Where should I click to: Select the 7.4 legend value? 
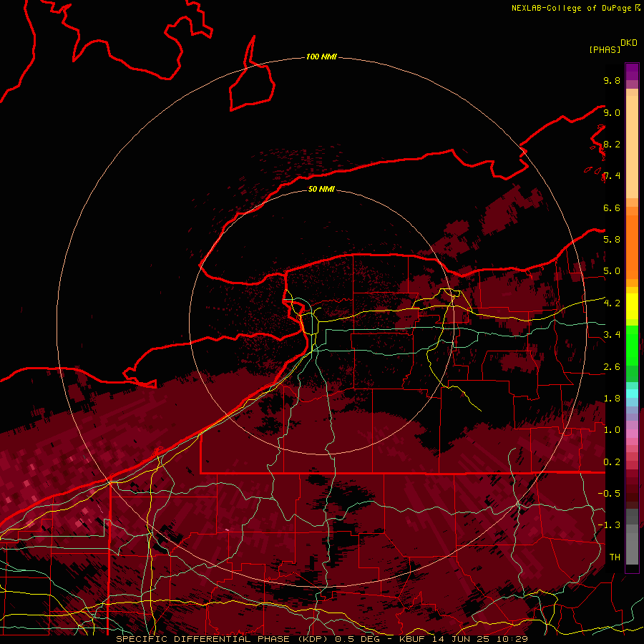(612, 176)
